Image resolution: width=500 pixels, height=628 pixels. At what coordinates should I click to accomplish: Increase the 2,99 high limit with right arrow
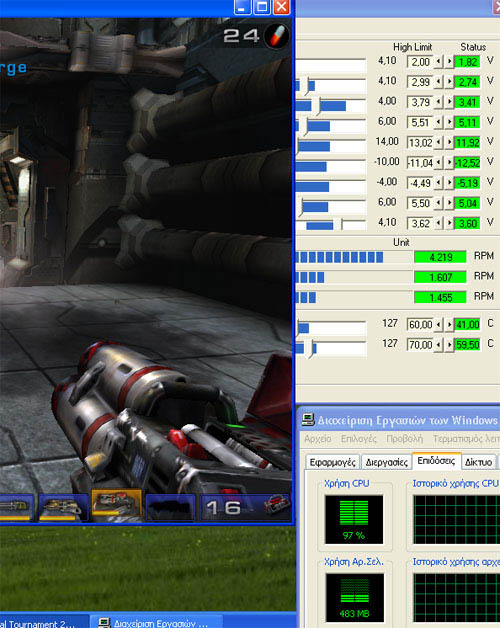coord(449,82)
